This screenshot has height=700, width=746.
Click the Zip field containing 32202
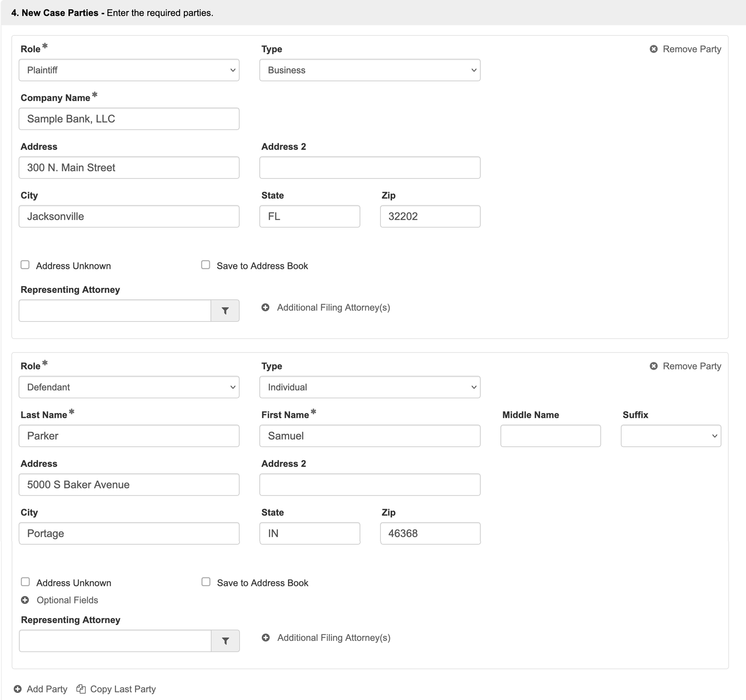(x=430, y=216)
